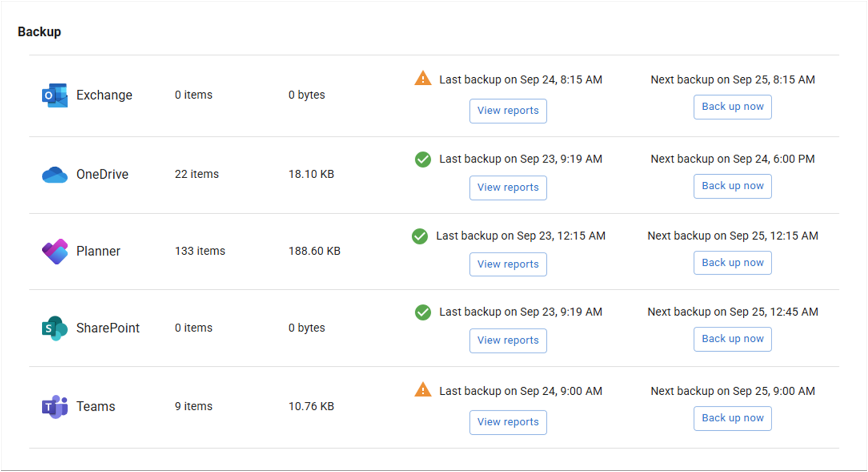This screenshot has height=472, width=868.
Task: Click the OneDrive green success checkmark icon
Action: click(x=423, y=159)
